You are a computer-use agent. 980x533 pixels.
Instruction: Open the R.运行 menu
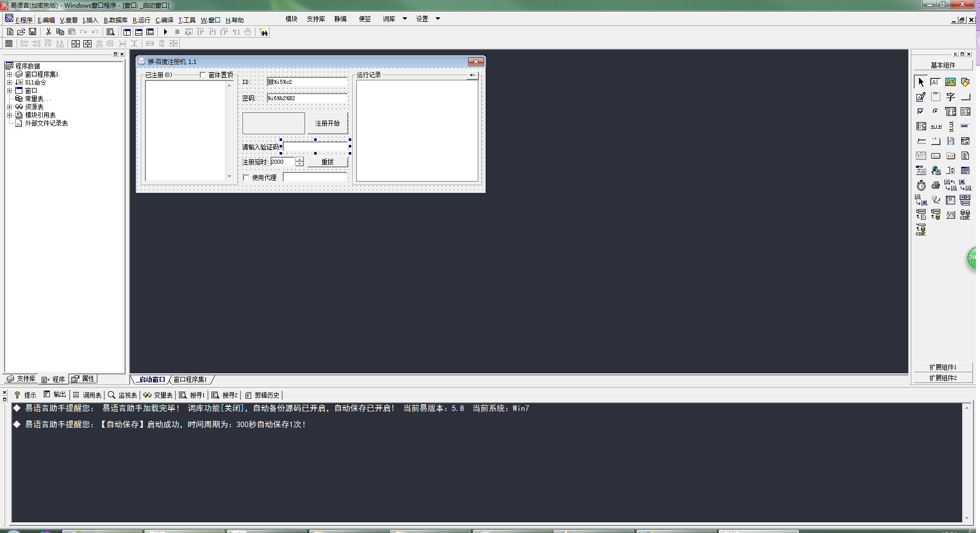tap(141, 20)
